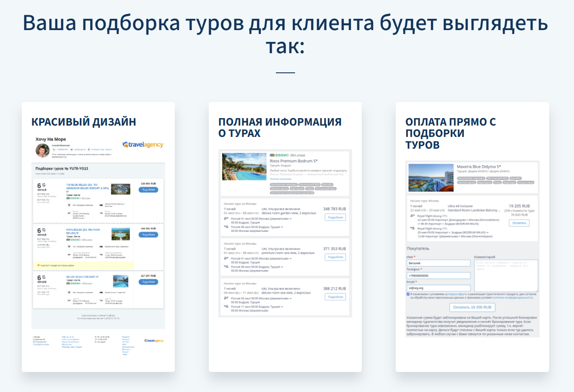
Task: Click the Комментарий text area
Action: pyautogui.click(x=506, y=276)
